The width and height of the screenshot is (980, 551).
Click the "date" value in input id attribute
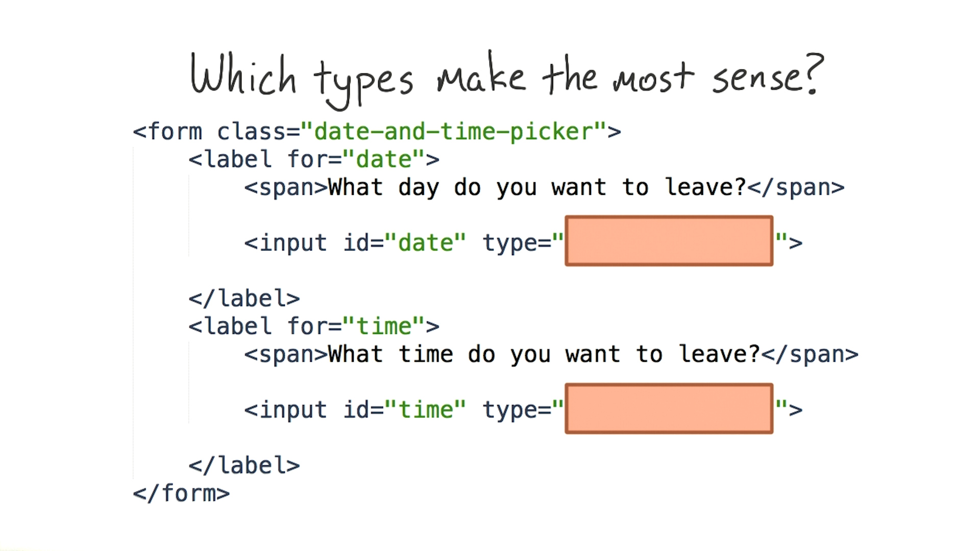[x=425, y=243]
